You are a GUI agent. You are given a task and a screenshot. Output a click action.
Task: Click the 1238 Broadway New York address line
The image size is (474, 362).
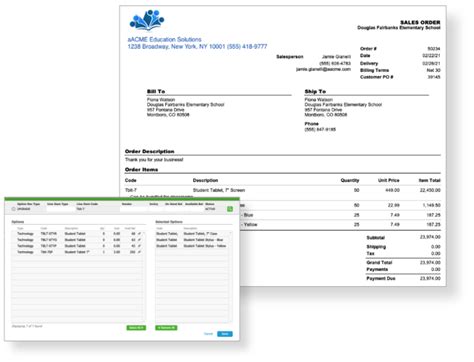click(197, 47)
